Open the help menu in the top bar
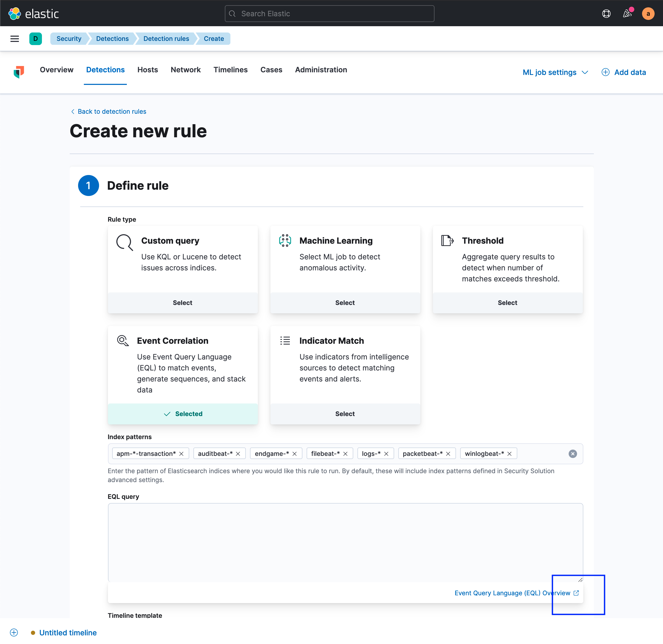The width and height of the screenshot is (663, 644). [606, 14]
